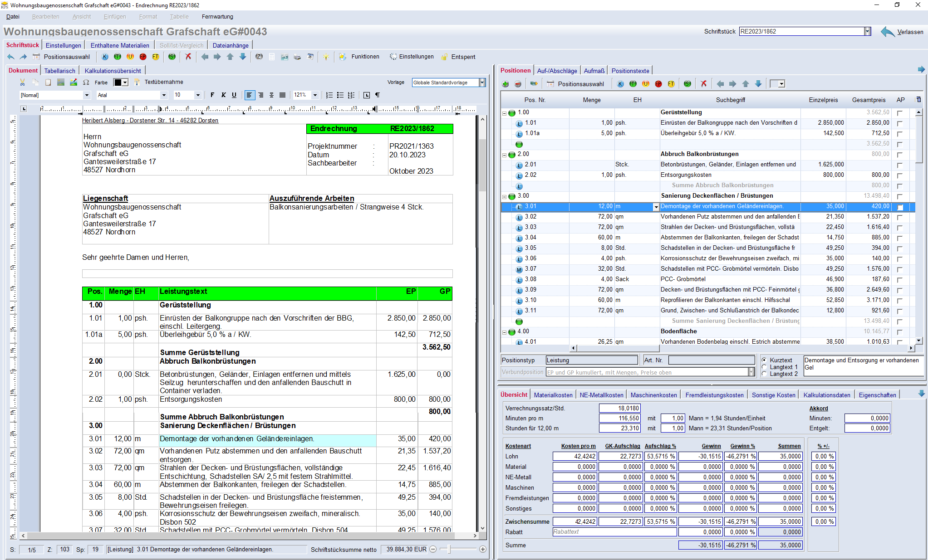This screenshot has height=560, width=928.
Task: Open the 121% zoom dropdown
Action: coord(315,95)
